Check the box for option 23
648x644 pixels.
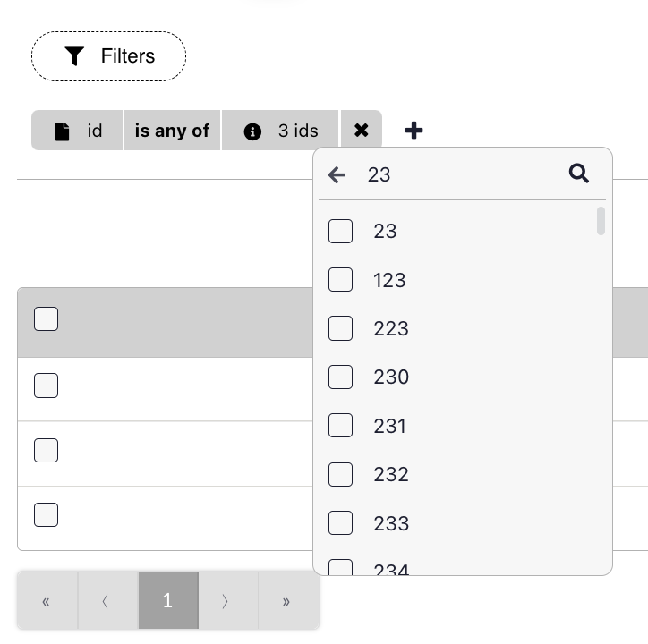click(x=340, y=231)
